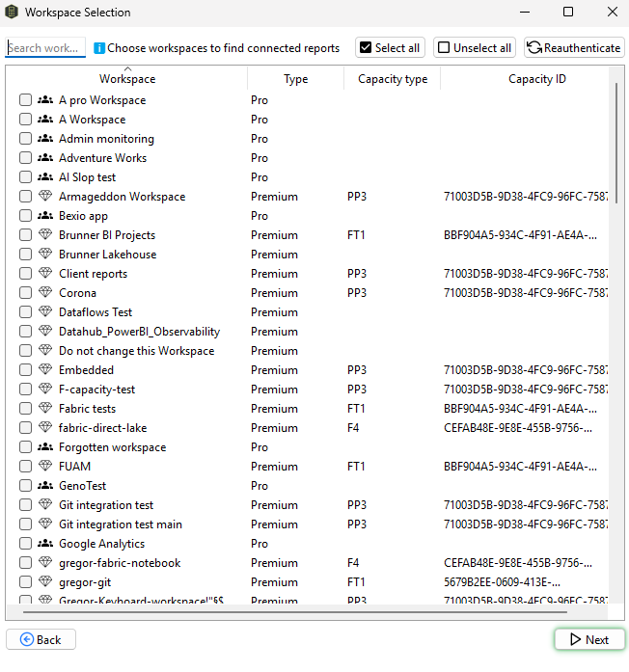
Task: Click the diamond icon beside Fabric tests
Action: pyautogui.click(x=45, y=408)
